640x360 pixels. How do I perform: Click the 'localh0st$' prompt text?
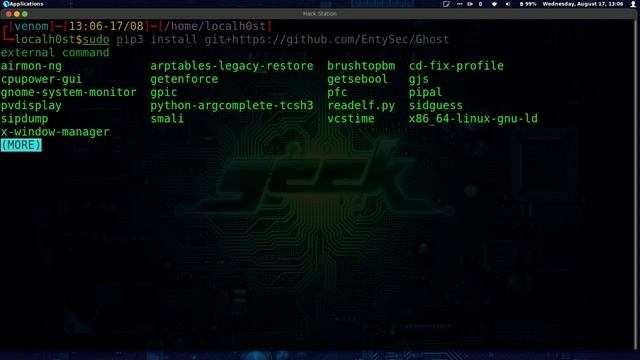point(49,40)
